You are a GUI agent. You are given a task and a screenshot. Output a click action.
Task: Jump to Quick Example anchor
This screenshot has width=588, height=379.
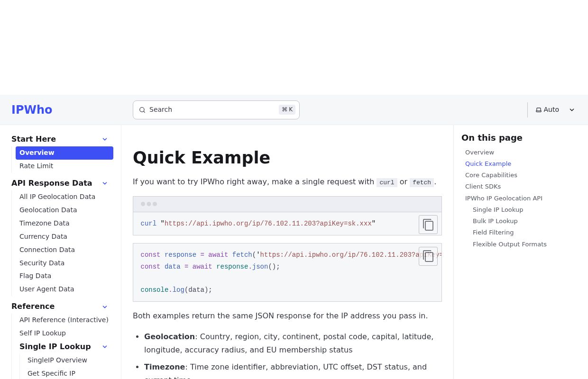(x=488, y=164)
